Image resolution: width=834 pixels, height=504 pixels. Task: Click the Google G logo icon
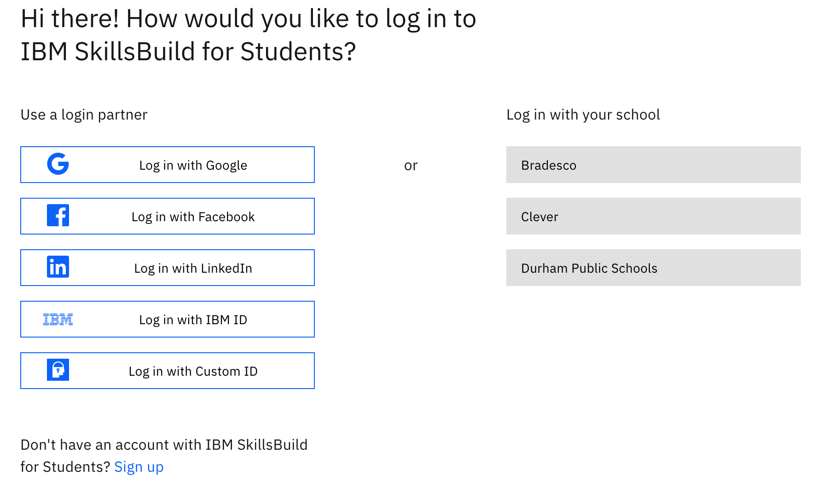click(x=58, y=164)
